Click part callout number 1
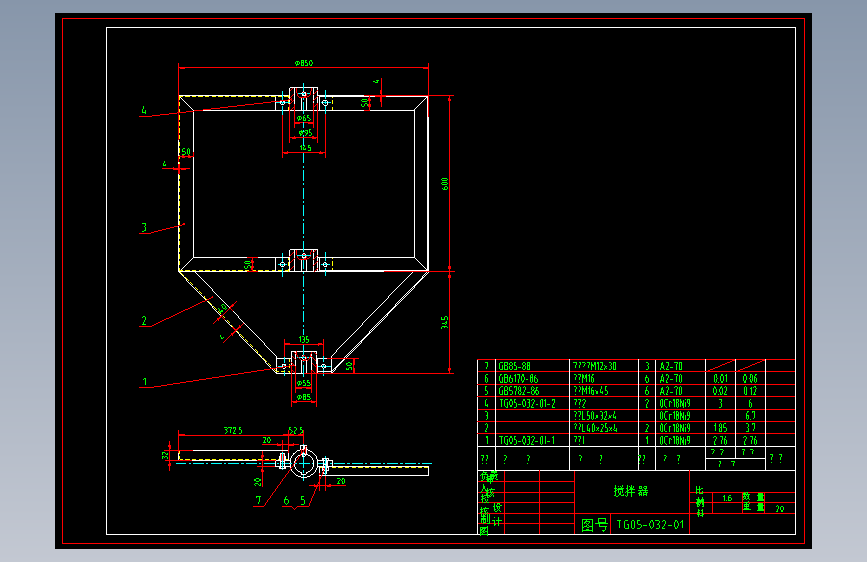Image resolution: width=867 pixels, height=562 pixels. (x=145, y=382)
